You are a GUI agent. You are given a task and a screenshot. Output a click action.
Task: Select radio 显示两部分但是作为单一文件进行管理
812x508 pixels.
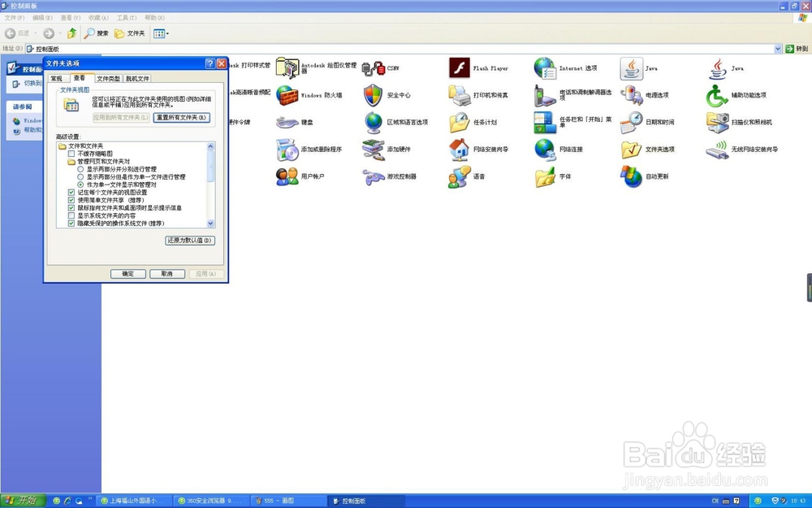pos(80,176)
